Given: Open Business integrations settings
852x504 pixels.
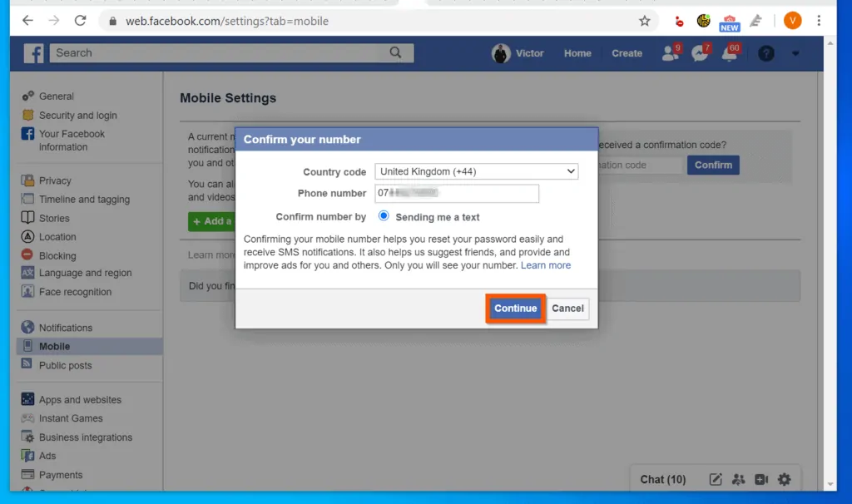Looking at the screenshot, I should 86,437.
